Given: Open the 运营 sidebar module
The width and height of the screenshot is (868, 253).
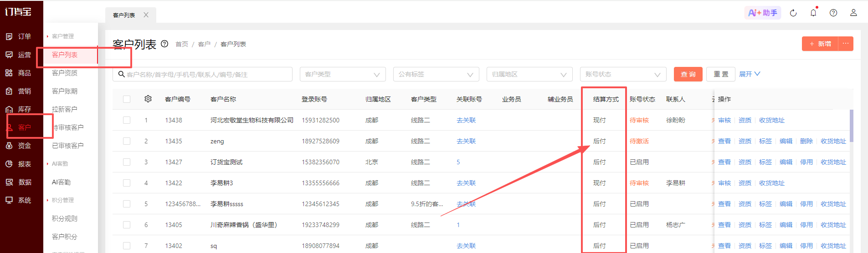Looking at the screenshot, I should point(18,55).
